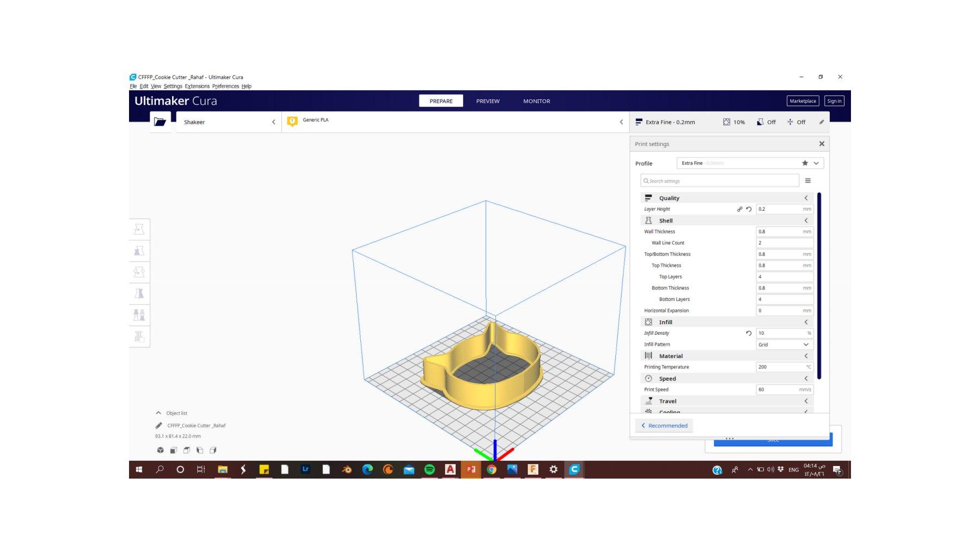Screen dimensions: 980x551
Task: Switch to front view cube icon
Action: tap(174, 450)
